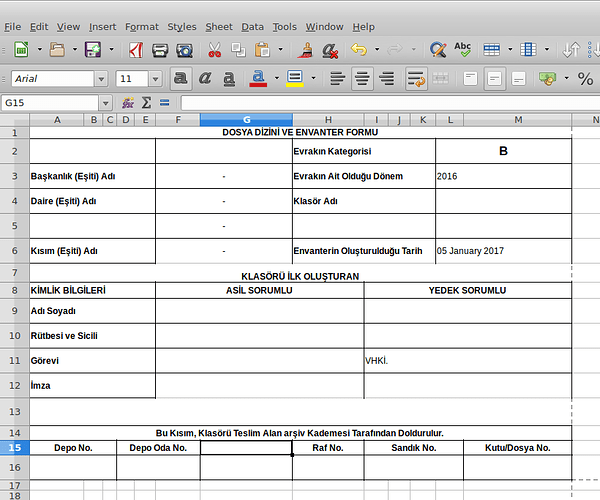This screenshot has width=600, height=500.
Task: Open Find and Replace
Action: 438,50
